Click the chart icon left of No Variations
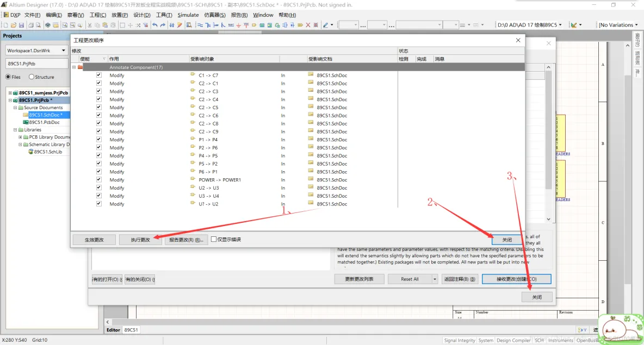This screenshot has width=644, height=345. pos(574,25)
